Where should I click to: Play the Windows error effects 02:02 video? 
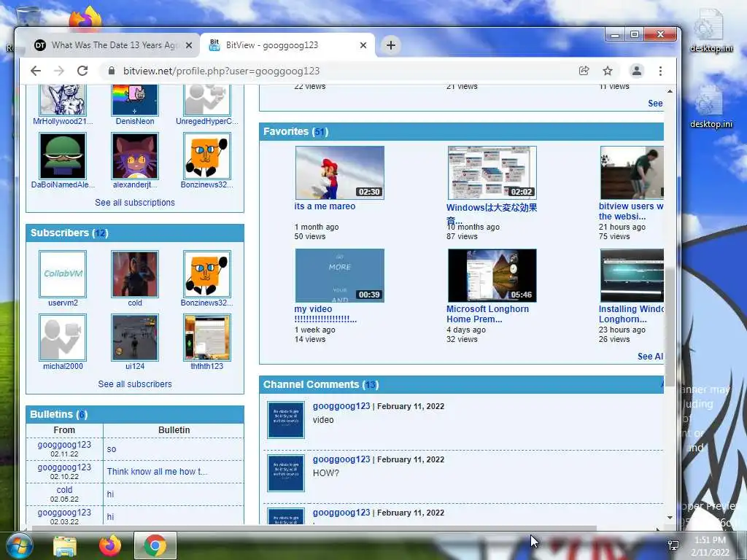click(492, 173)
